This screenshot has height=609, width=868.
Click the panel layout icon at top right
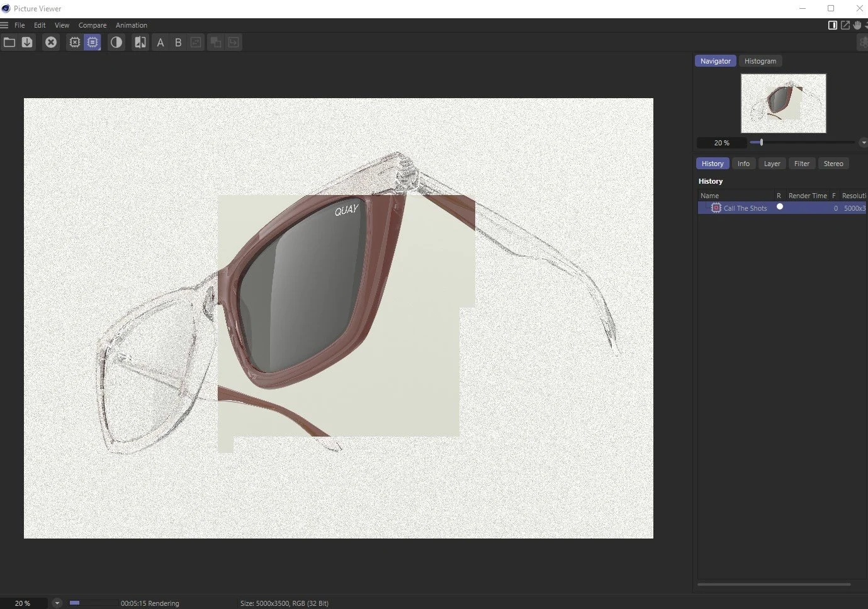(833, 25)
